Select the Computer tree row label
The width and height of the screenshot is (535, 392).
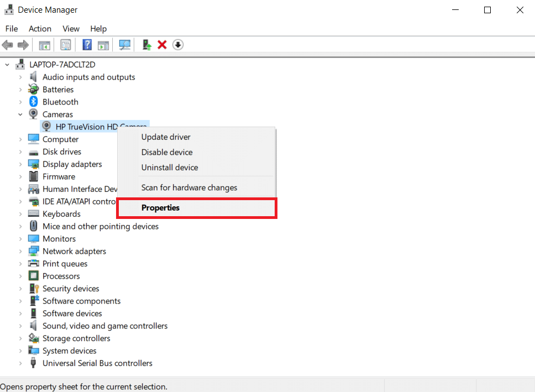pos(60,139)
